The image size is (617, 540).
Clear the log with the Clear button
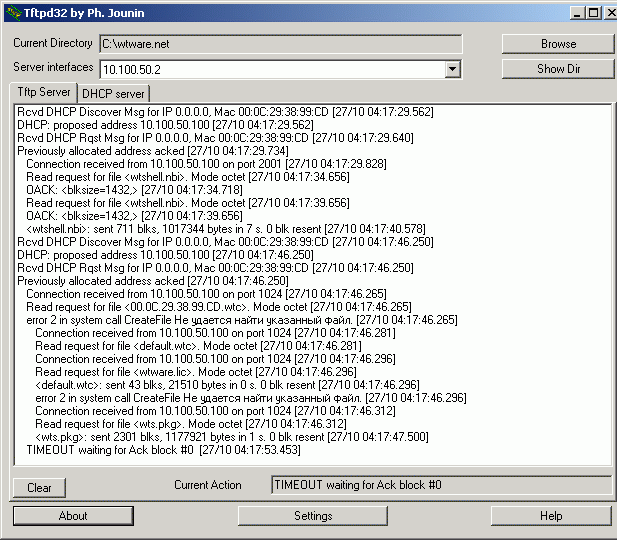[x=39, y=488]
